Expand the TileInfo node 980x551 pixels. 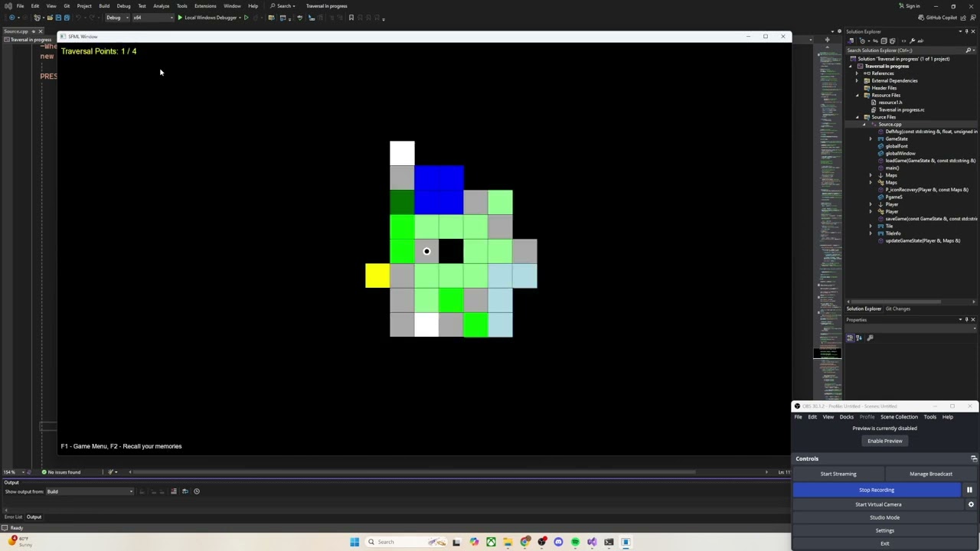coord(871,233)
